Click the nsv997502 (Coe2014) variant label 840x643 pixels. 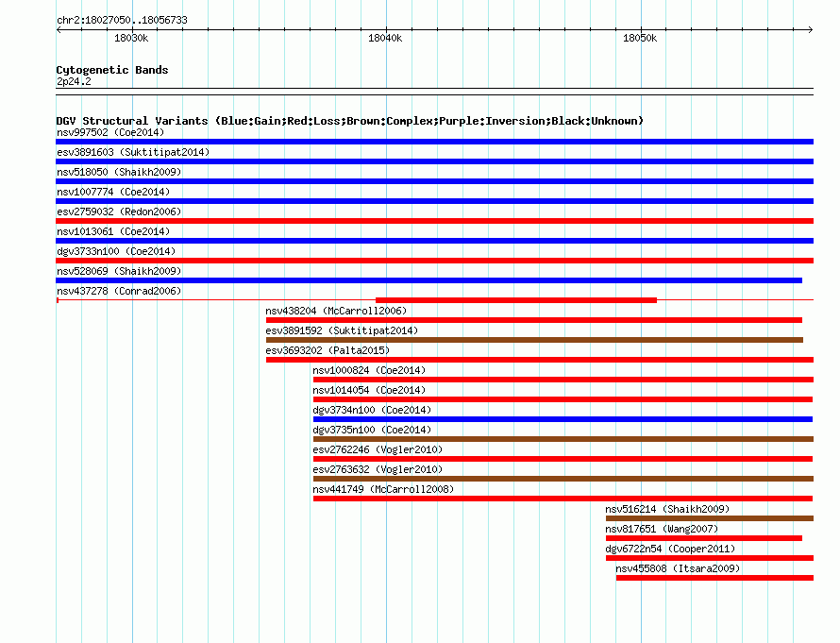tap(110, 132)
